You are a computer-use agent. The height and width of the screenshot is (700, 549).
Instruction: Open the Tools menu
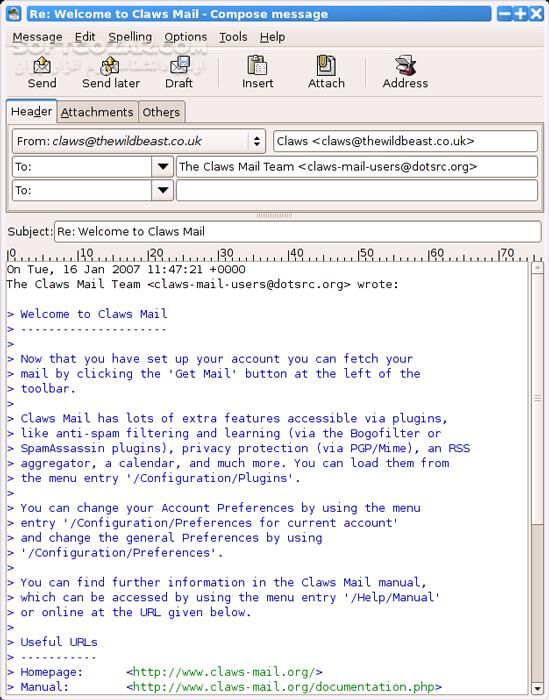[233, 37]
